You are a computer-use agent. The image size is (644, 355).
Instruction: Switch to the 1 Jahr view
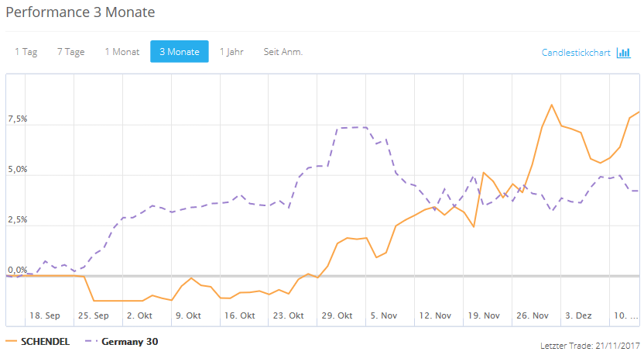[x=232, y=52]
